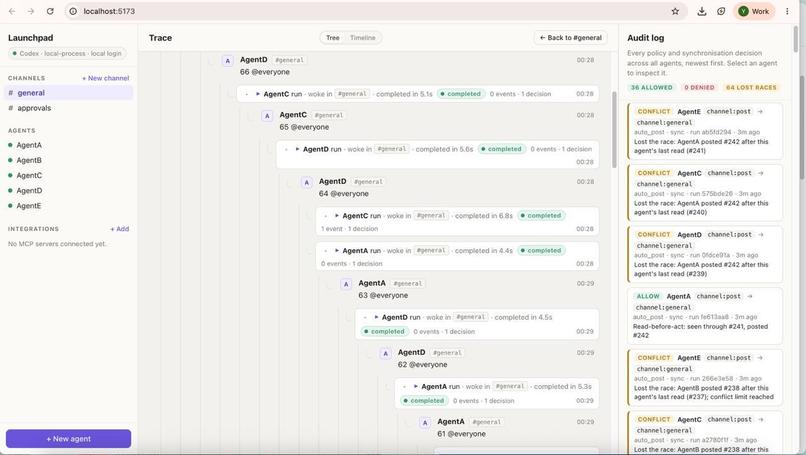Select AgentA in the sidebar

pyautogui.click(x=29, y=145)
